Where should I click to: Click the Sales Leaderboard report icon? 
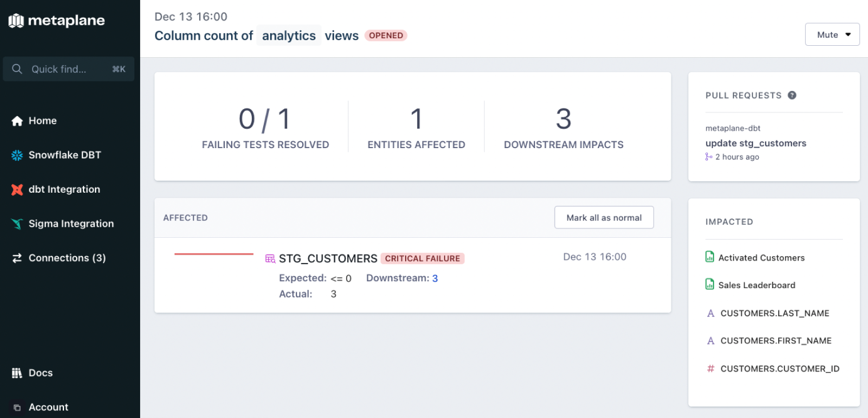(710, 284)
